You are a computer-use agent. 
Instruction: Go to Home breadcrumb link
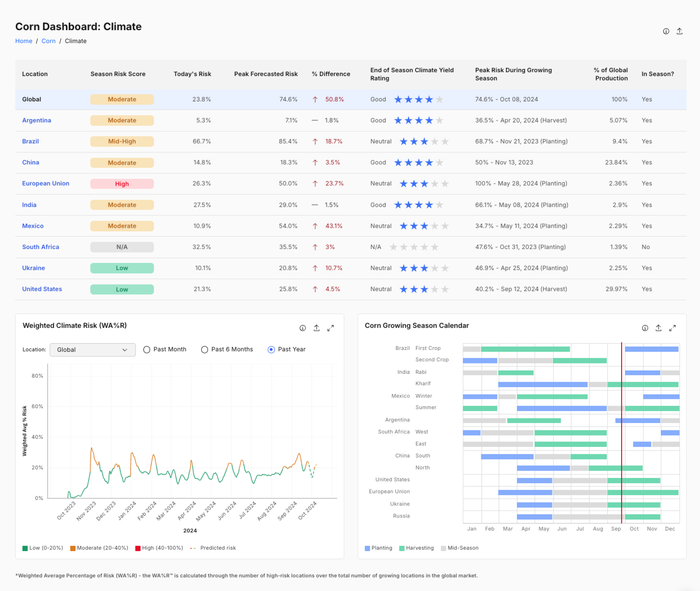click(x=24, y=41)
